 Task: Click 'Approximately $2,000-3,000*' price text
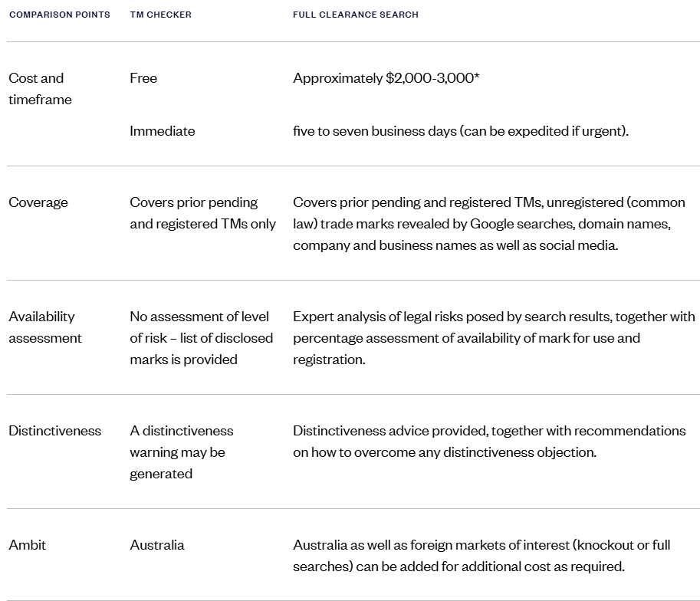point(386,78)
